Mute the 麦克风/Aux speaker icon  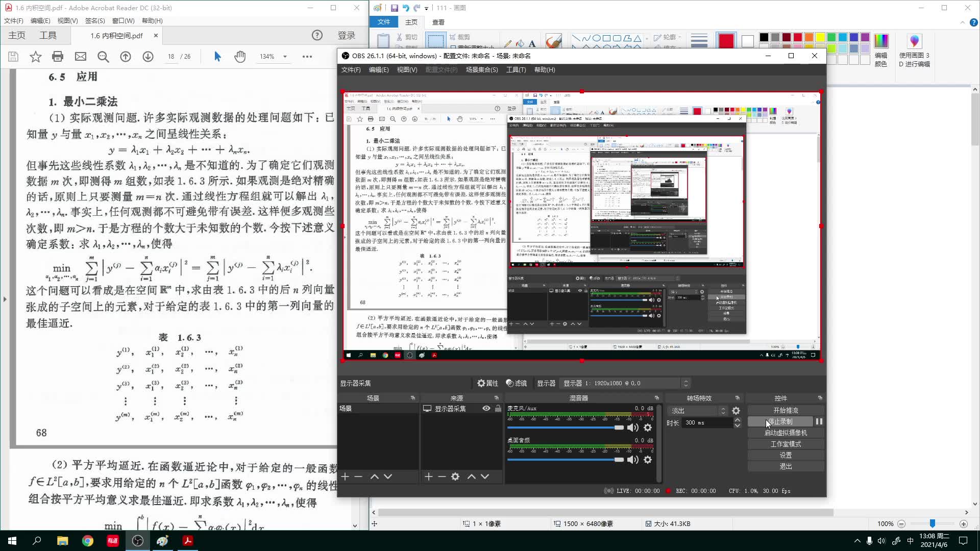[633, 428]
